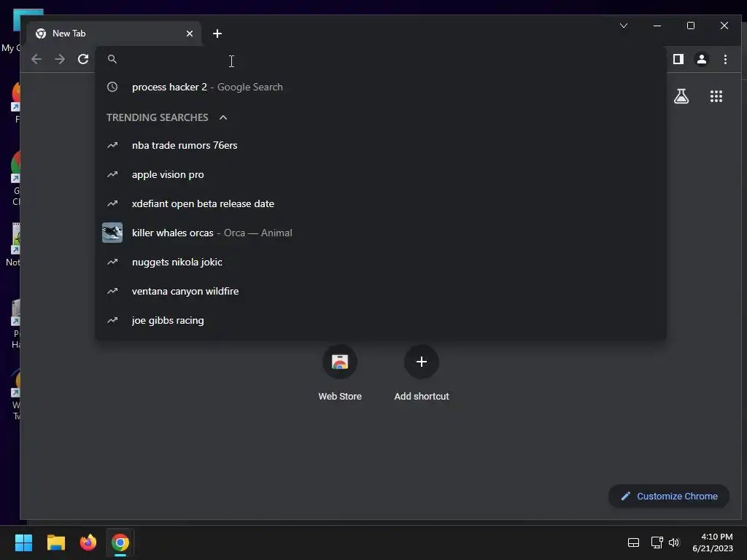
Task: Collapse the Trending Searches section
Action: click(223, 117)
